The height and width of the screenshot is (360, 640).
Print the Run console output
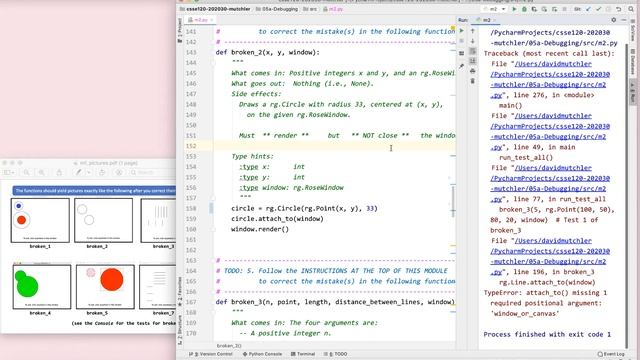tap(473, 71)
